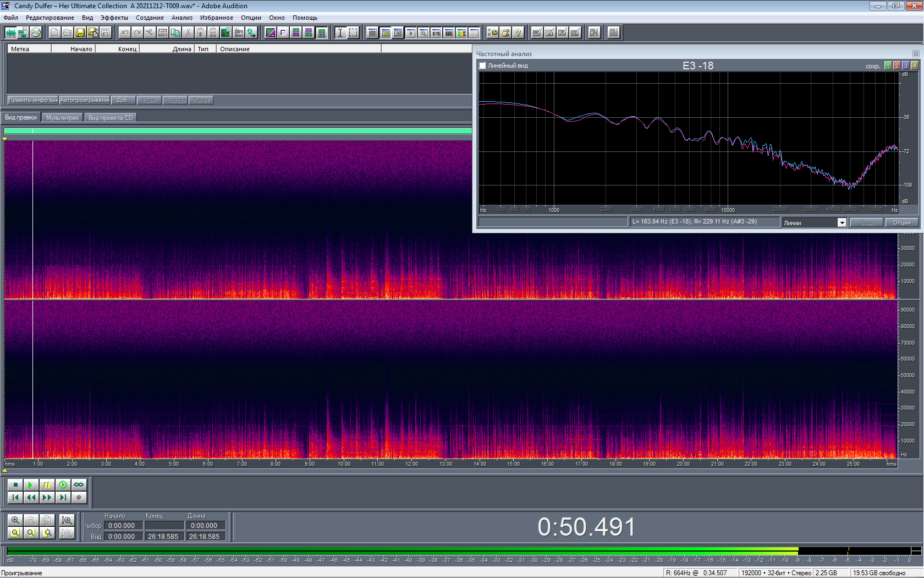This screenshot has width=924, height=578.
Task: Select saved analysis slot 3
Action: (905, 66)
